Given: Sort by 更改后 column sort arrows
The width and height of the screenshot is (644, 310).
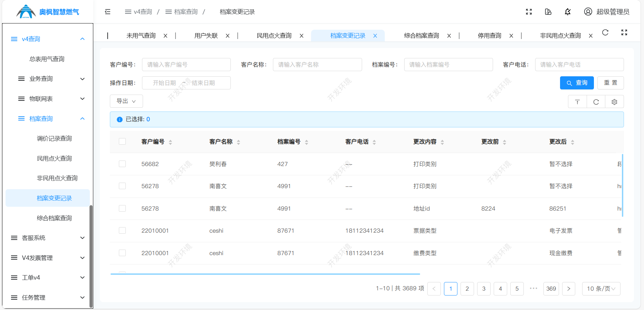Looking at the screenshot, I should pos(572,142).
